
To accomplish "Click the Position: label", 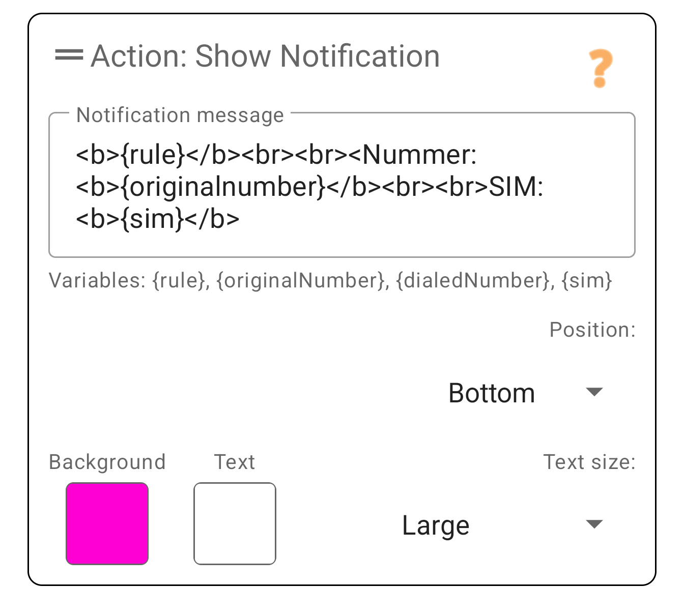I will [x=592, y=330].
